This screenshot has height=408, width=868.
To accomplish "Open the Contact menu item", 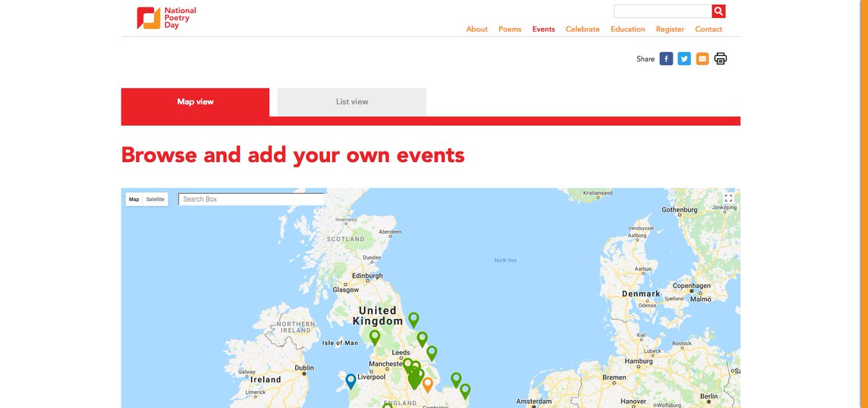I will pyautogui.click(x=709, y=29).
